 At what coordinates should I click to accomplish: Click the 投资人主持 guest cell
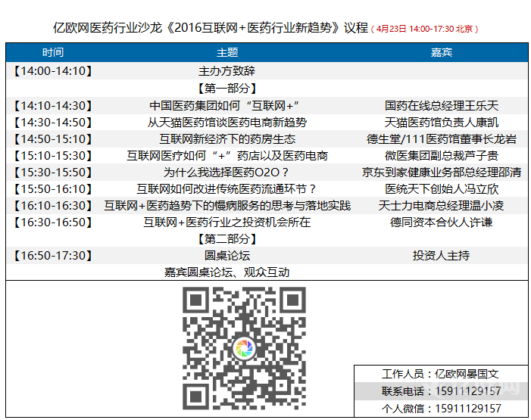coord(442,256)
